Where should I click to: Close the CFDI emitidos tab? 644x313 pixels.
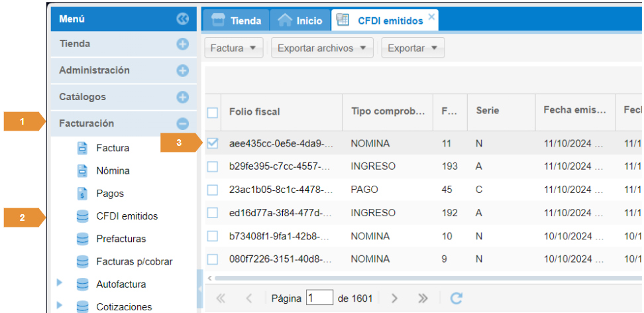click(432, 17)
